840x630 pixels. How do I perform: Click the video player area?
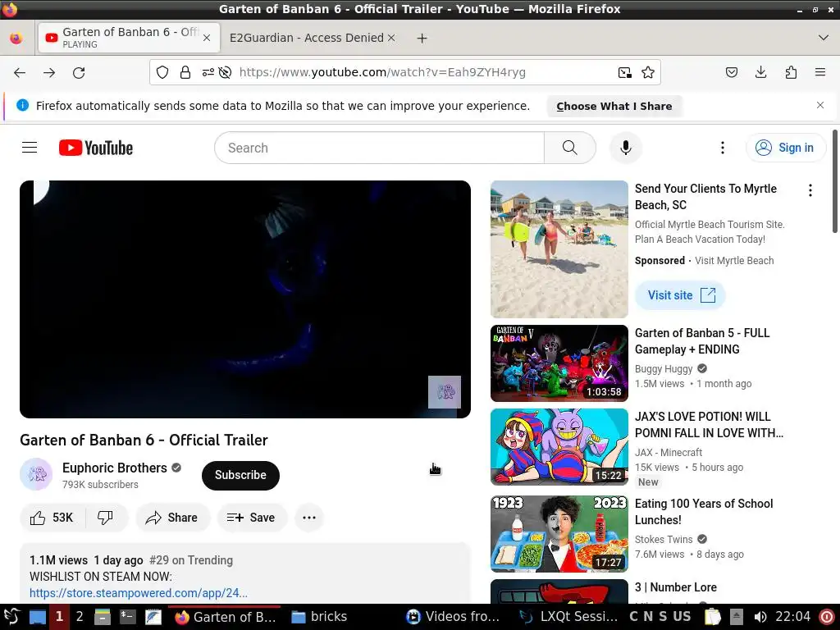[245, 299]
